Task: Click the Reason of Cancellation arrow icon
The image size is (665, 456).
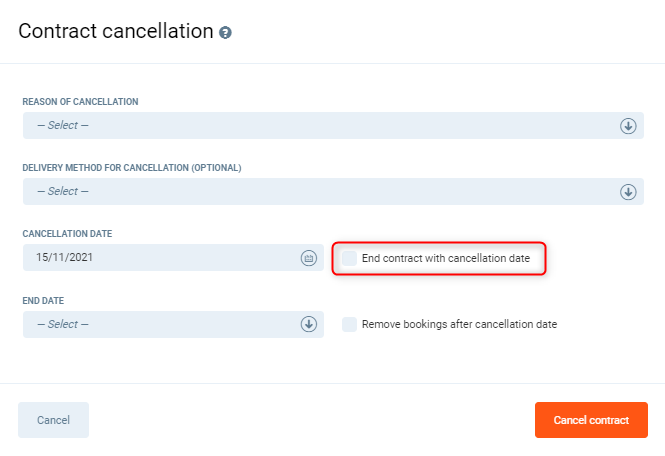Action: (628, 126)
